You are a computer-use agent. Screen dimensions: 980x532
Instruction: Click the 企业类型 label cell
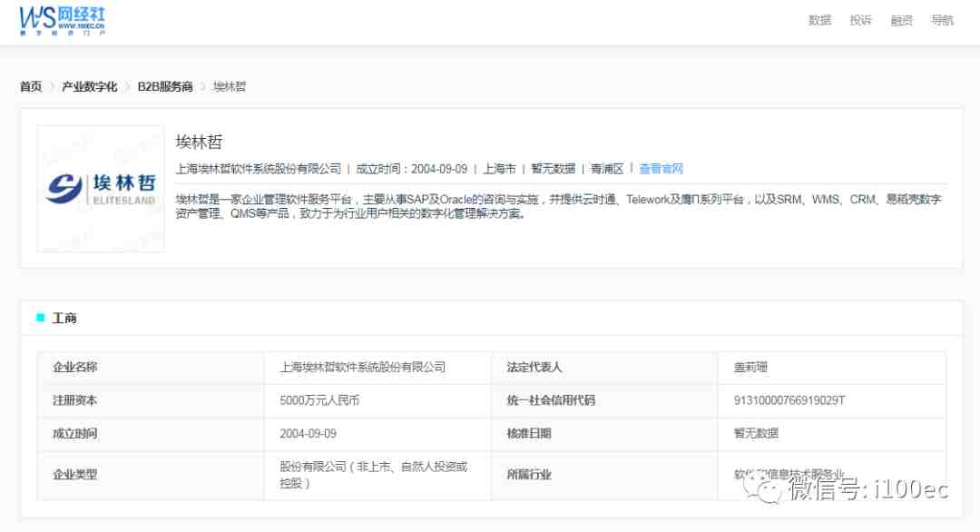(151, 475)
